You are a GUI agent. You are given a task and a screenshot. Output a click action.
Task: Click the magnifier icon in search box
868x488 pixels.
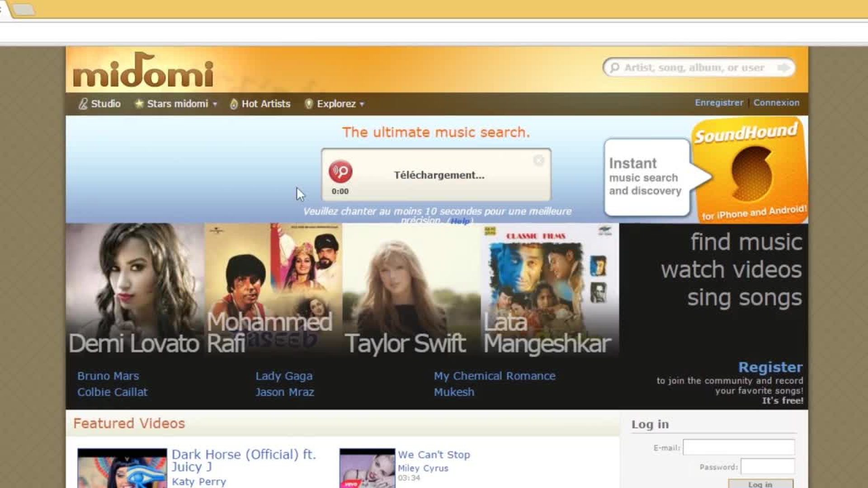tap(614, 68)
